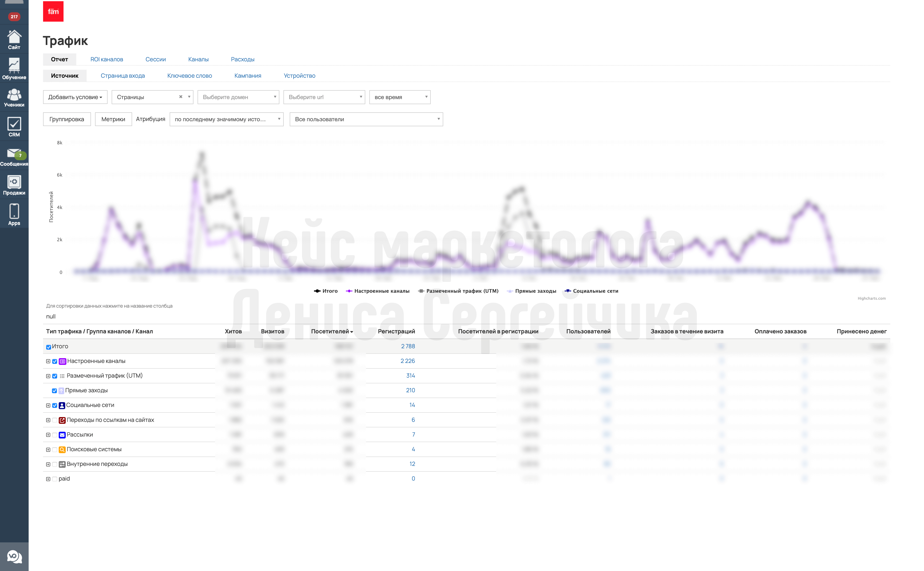Uncheck the Прямые заходы checkbox
The image size is (924, 571).
point(54,391)
